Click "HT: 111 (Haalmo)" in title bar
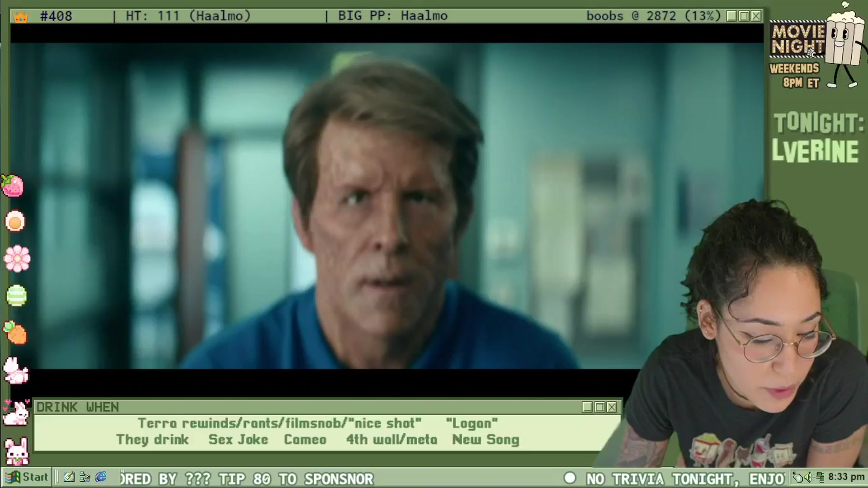The width and height of the screenshot is (868, 488). coord(188,16)
